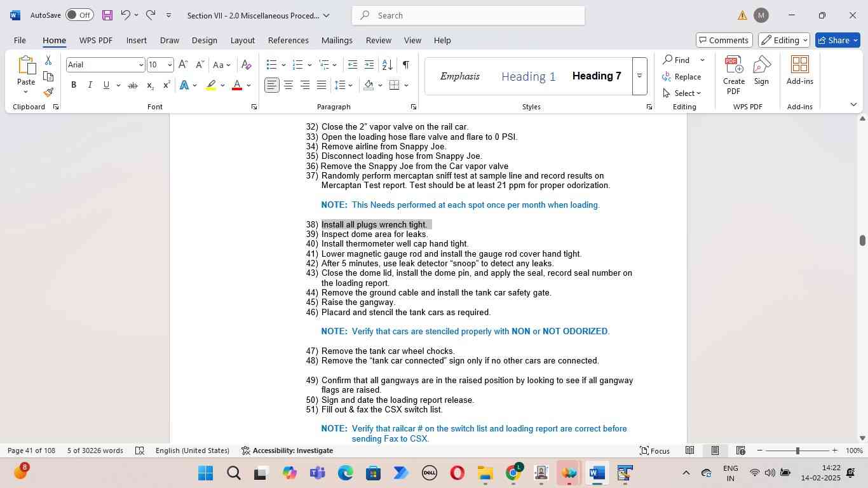Undo the last action
Image resolution: width=868 pixels, height=488 pixels.
point(126,15)
